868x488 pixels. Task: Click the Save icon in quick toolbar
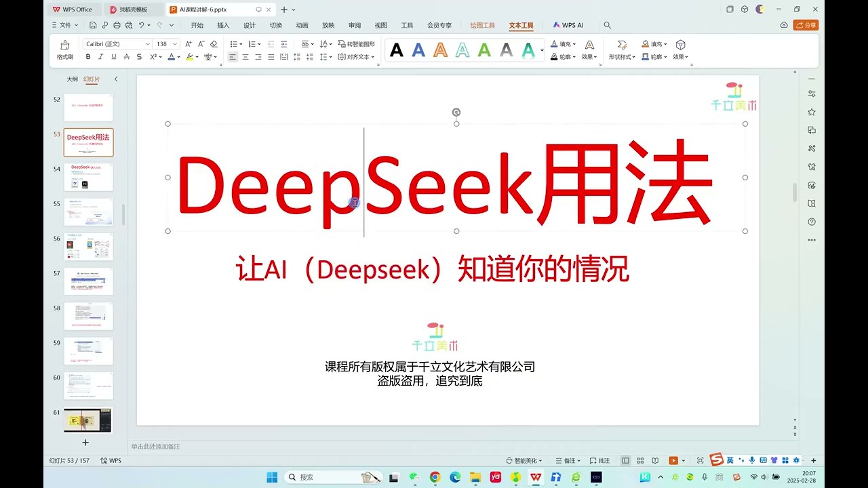point(92,25)
